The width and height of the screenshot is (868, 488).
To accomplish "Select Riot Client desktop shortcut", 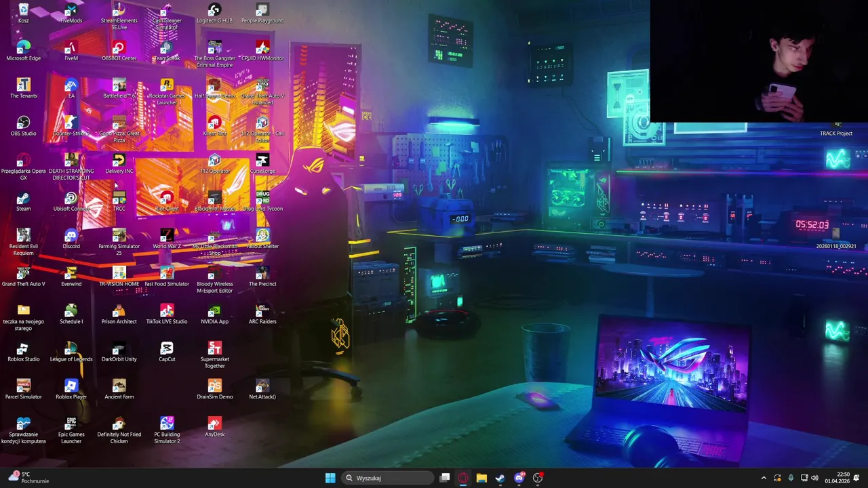I will tap(167, 201).
